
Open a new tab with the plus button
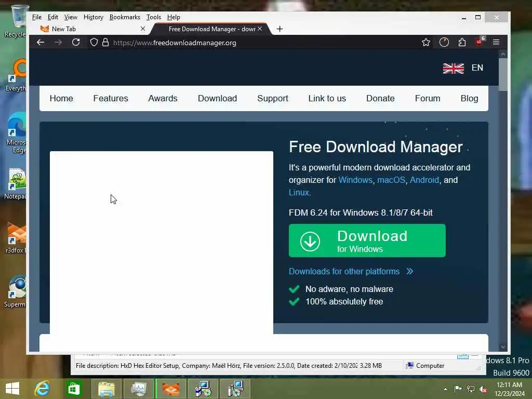pyautogui.click(x=280, y=29)
